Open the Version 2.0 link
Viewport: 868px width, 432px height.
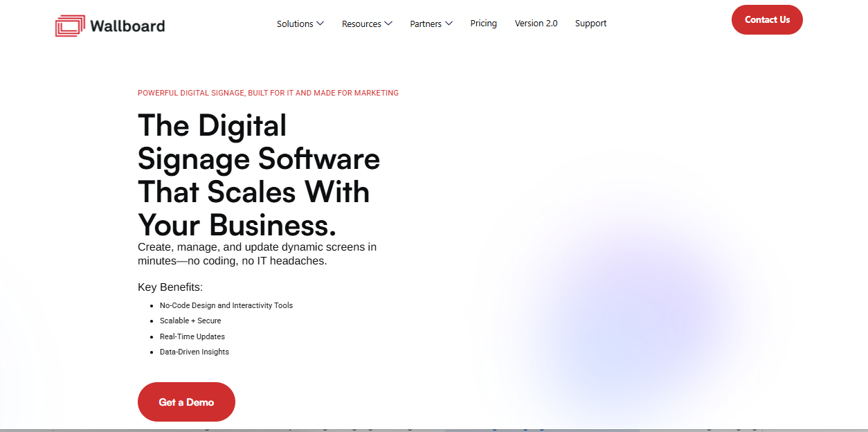[x=536, y=24]
